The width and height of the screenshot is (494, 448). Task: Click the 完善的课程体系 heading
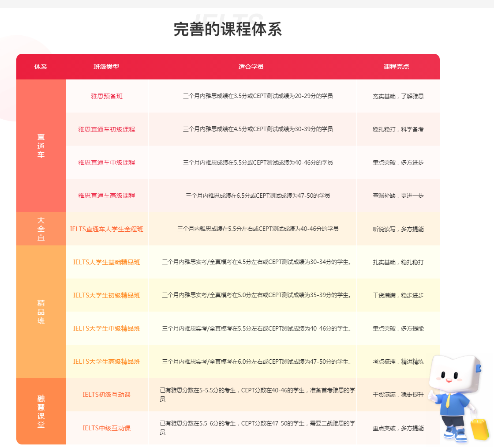coord(228,29)
